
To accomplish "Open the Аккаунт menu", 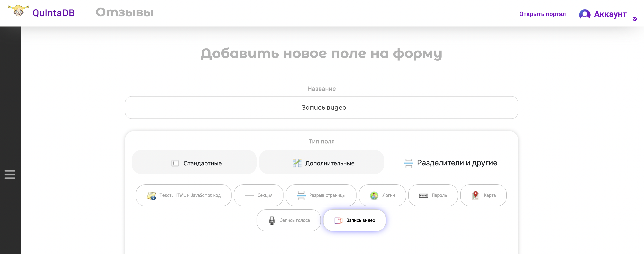I will [610, 14].
